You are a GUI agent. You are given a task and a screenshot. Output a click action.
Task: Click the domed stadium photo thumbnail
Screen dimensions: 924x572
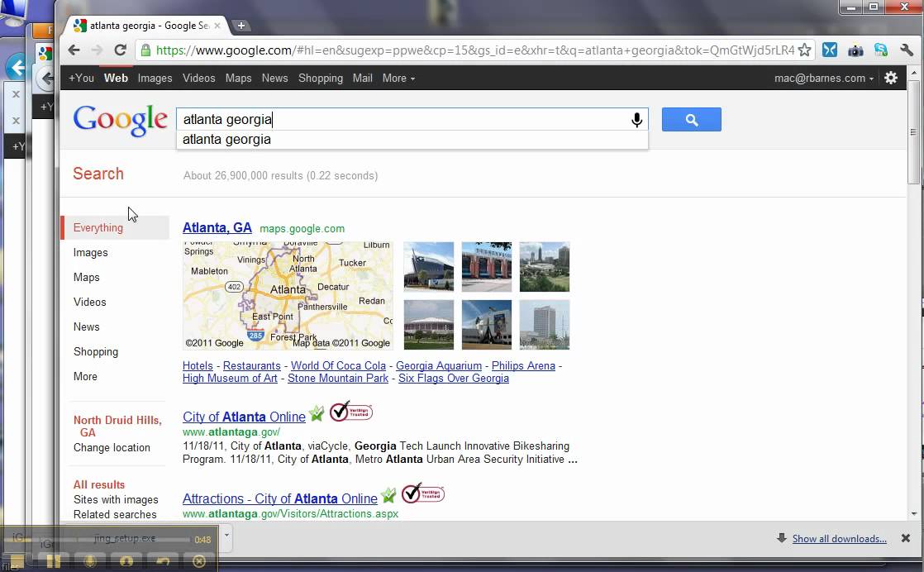[428, 325]
